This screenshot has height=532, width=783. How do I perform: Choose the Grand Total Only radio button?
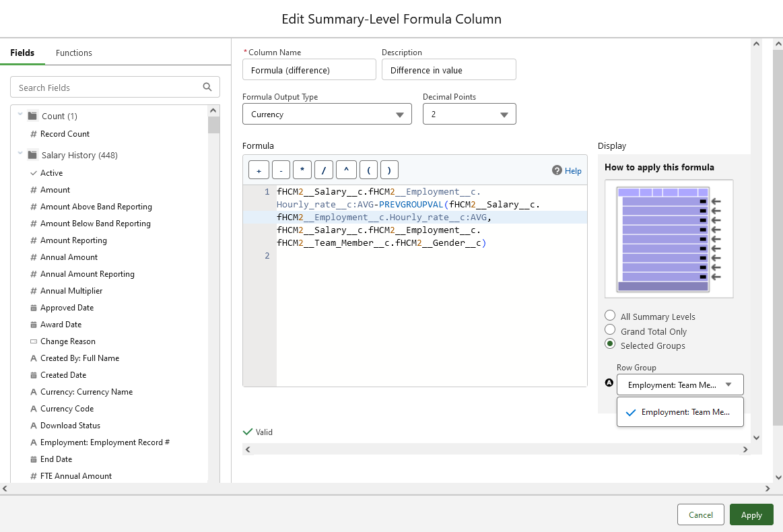(610, 330)
